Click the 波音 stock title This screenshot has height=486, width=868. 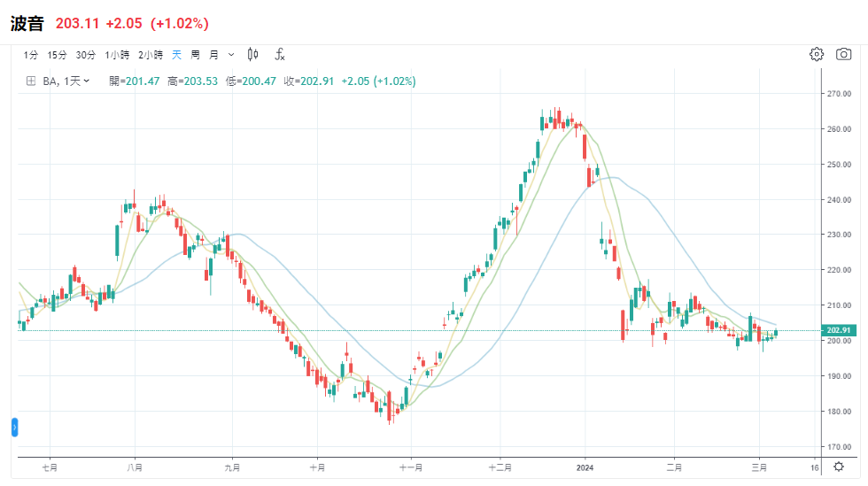pos(27,24)
